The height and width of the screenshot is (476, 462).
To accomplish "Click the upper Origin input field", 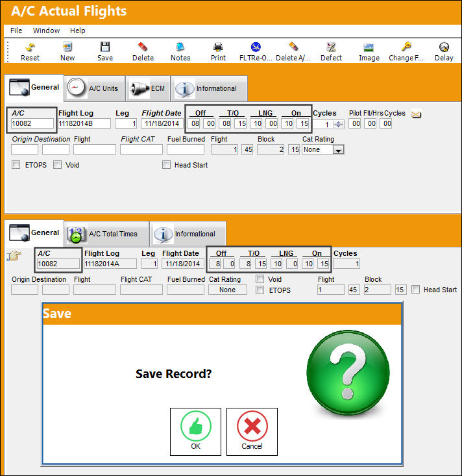I will 25,149.
